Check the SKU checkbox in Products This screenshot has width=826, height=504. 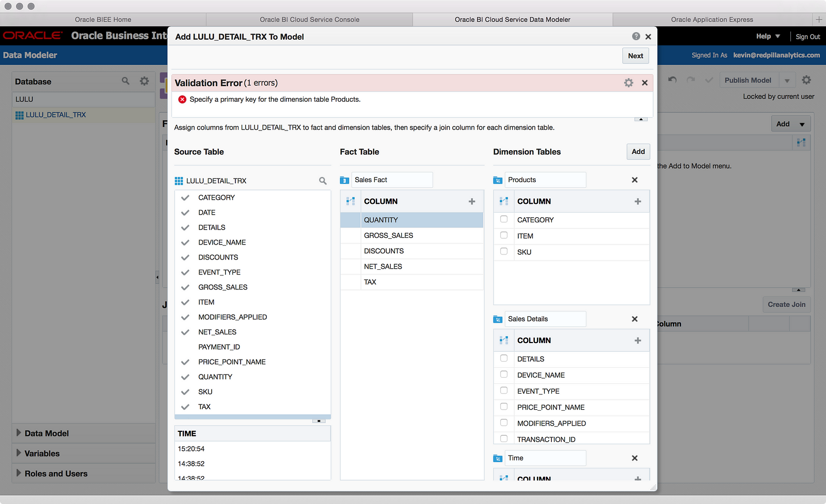pos(504,251)
